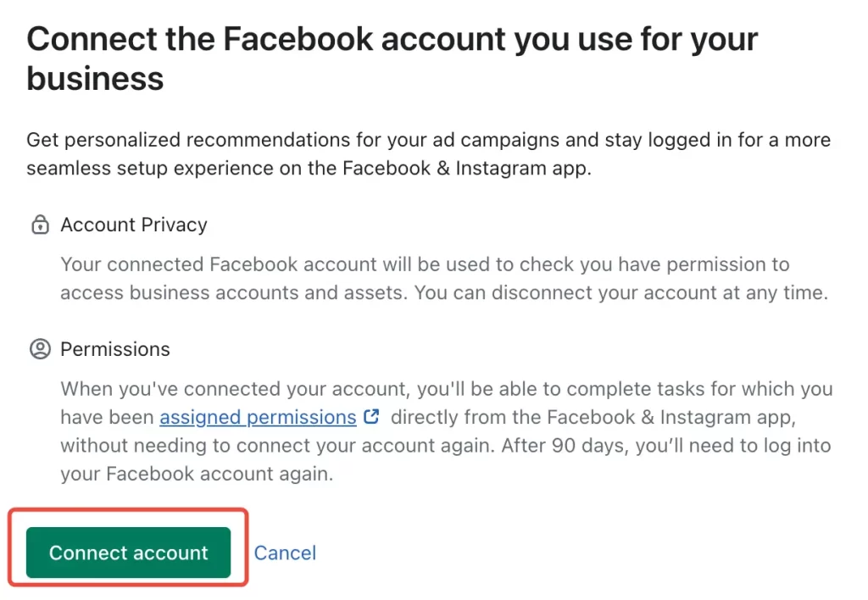The image size is (868, 600).
Task: Click 'directly from the Facebook & Instagram app' text
Action: 593,417
